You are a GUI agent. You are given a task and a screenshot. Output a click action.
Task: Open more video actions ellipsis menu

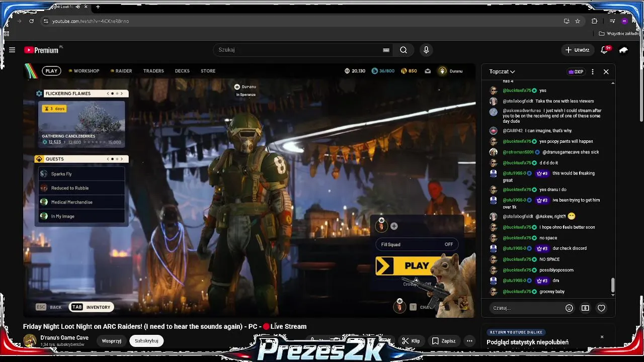coord(469,341)
